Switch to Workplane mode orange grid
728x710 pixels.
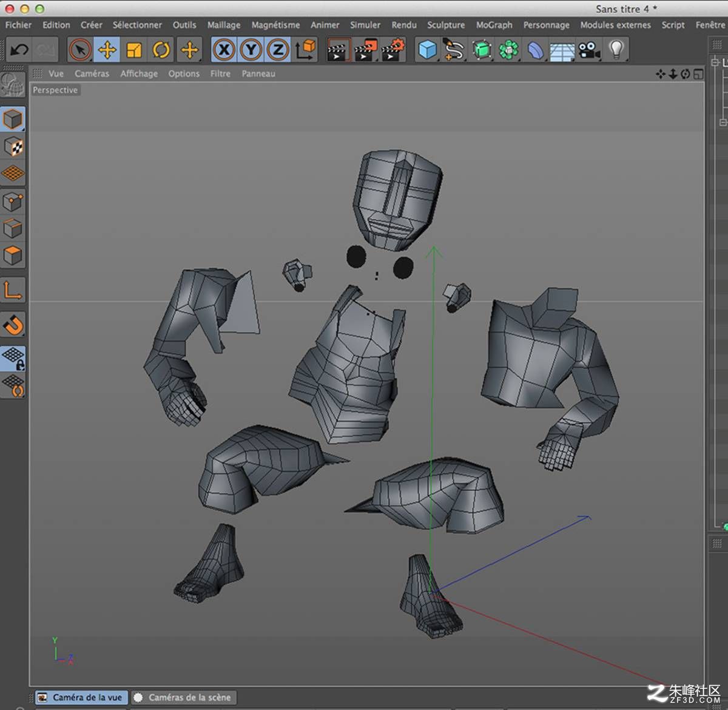tap(13, 174)
